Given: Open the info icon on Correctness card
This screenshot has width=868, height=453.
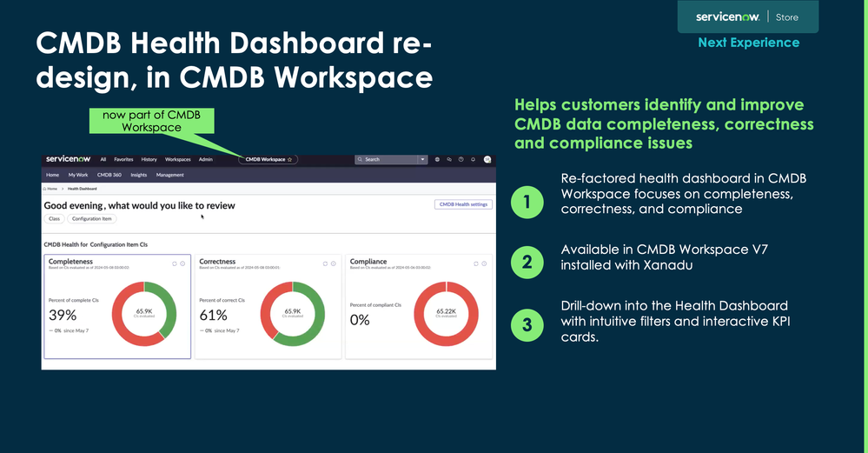Looking at the screenshot, I should (x=334, y=263).
